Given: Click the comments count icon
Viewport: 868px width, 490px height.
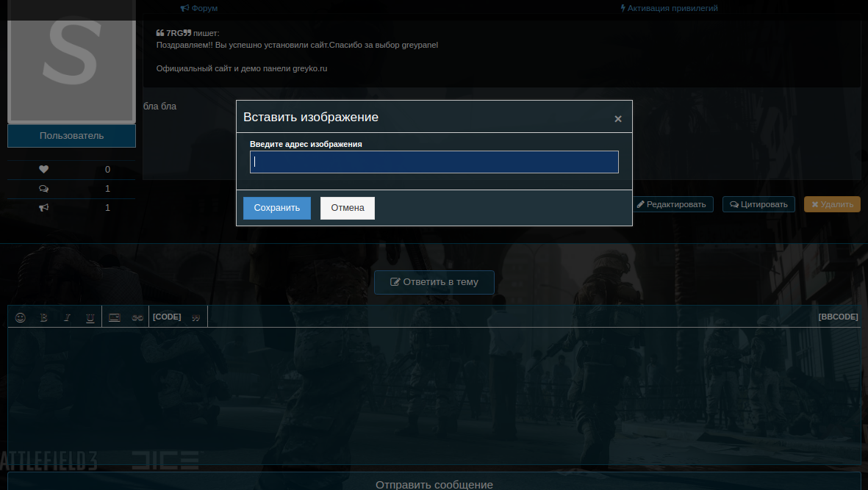Looking at the screenshot, I should pyautogui.click(x=44, y=189).
